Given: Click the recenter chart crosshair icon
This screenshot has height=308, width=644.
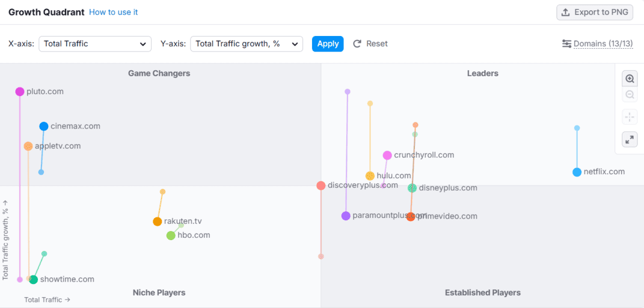Looking at the screenshot, I should [630, 117].
